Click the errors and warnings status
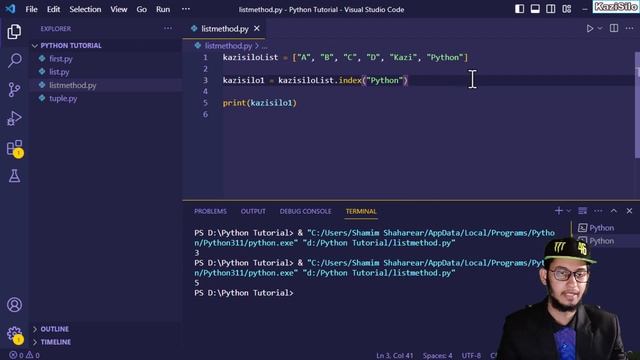Image resolution: width=640 pixels, height=360 pixels. pyautogui.click(x=24, y=355)
